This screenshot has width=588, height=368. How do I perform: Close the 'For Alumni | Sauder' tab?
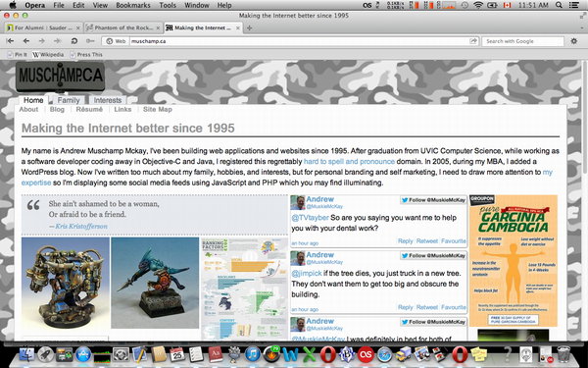tap(78, 27)
